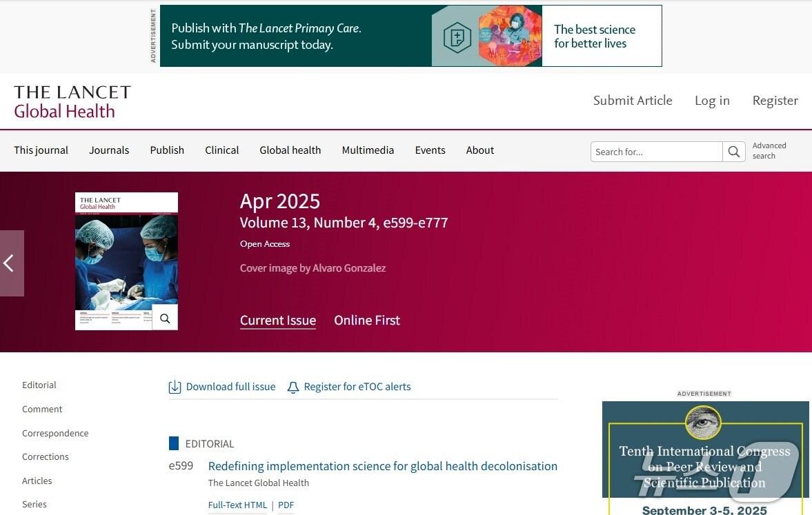812x515 pixels.
Task: Open the Global health menu
Action: [x=290, y=150]
